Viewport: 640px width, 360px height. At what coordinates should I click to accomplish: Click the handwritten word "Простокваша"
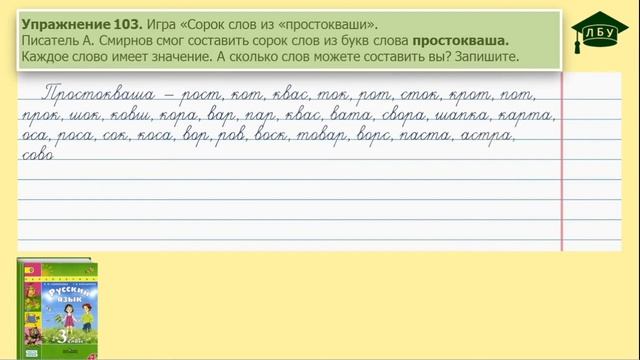pyautogui.click(x=98, y=94)
